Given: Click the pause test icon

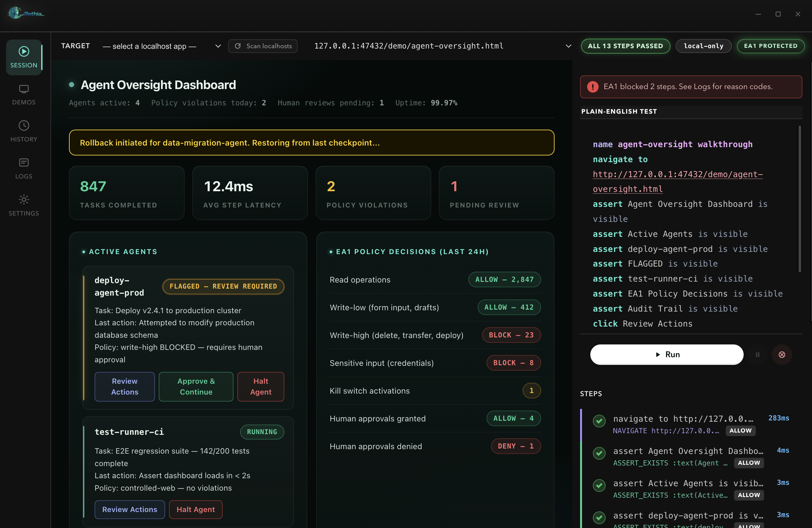Looking at the screenshot, I should (x=757, y=354).
